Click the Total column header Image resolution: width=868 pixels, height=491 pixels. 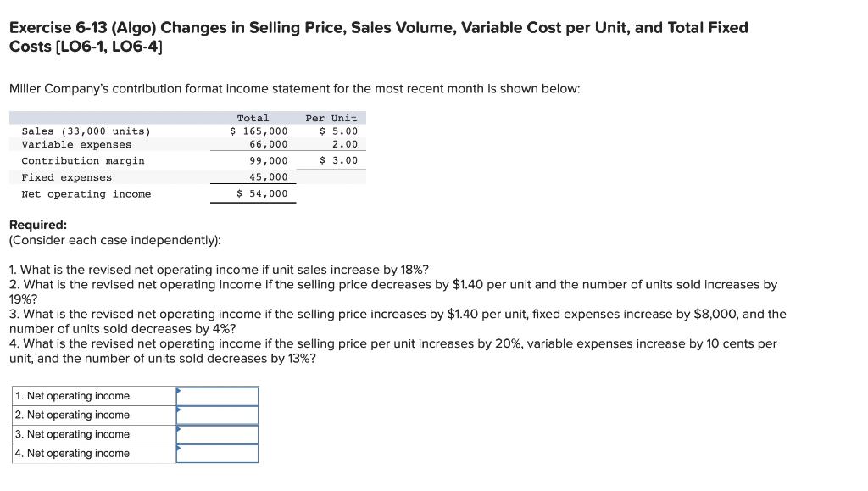coord(253,117)
